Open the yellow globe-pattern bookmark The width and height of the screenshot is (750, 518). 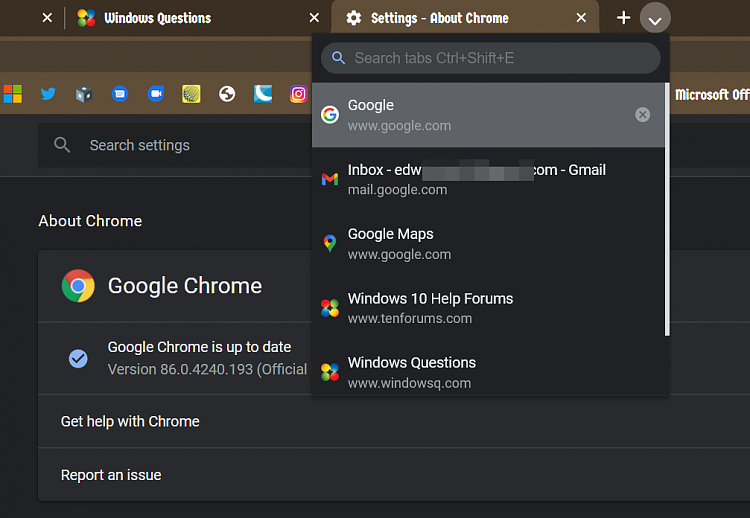point(191,94)
